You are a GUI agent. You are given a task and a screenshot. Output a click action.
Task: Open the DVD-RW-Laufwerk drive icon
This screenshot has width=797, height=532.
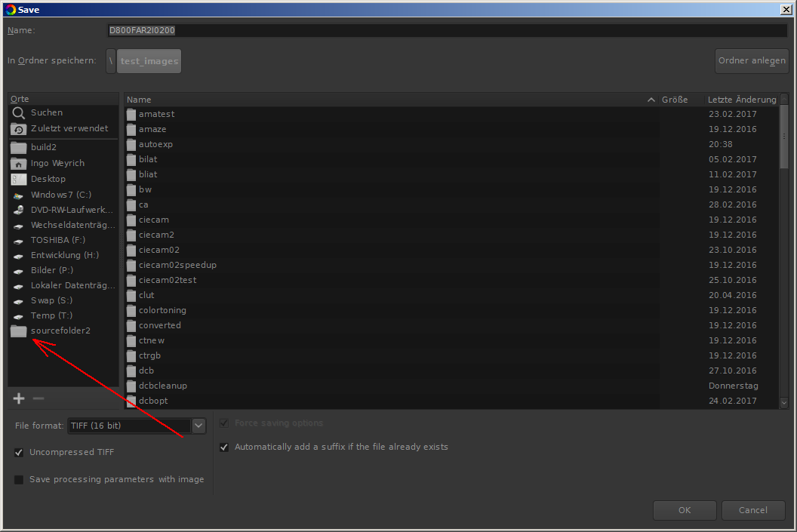(x=18, y=211)
